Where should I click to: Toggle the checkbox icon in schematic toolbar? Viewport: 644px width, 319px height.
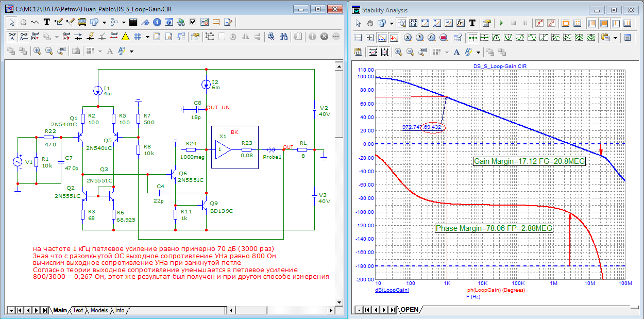click(x=193, y=22)
